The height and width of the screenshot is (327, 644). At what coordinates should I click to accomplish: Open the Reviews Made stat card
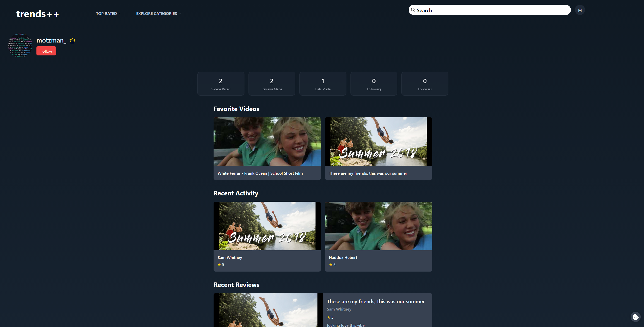tap(272, 84)
